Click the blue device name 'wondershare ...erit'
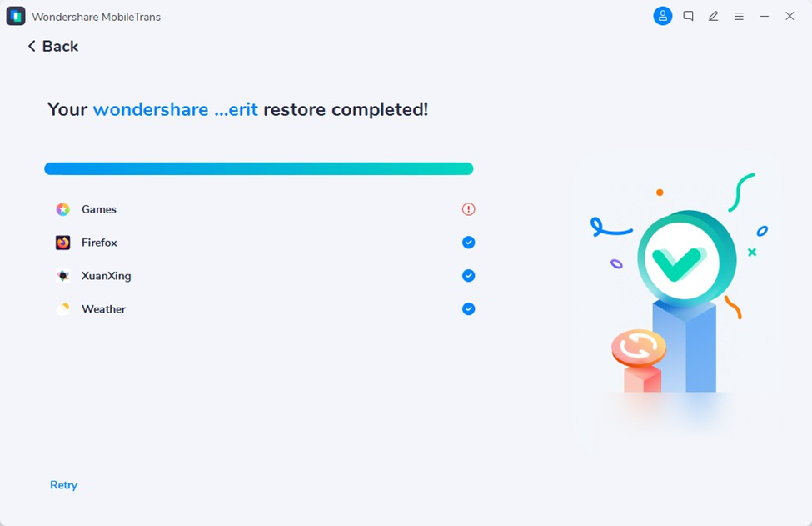 pyautogui.click(x=176, y=109)
